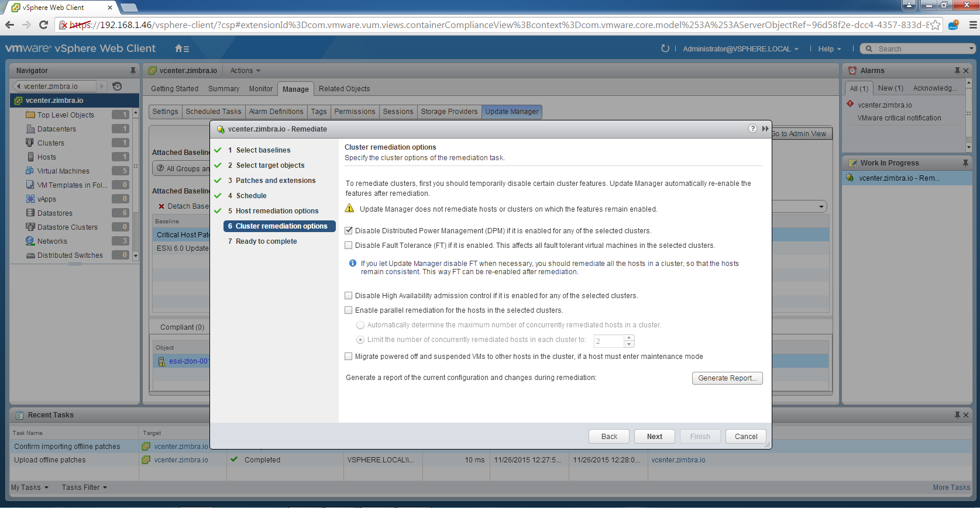The height and width of the screenshot is (508, 980).
Task: Close the Alarms panel
Action: coord(966,71)
